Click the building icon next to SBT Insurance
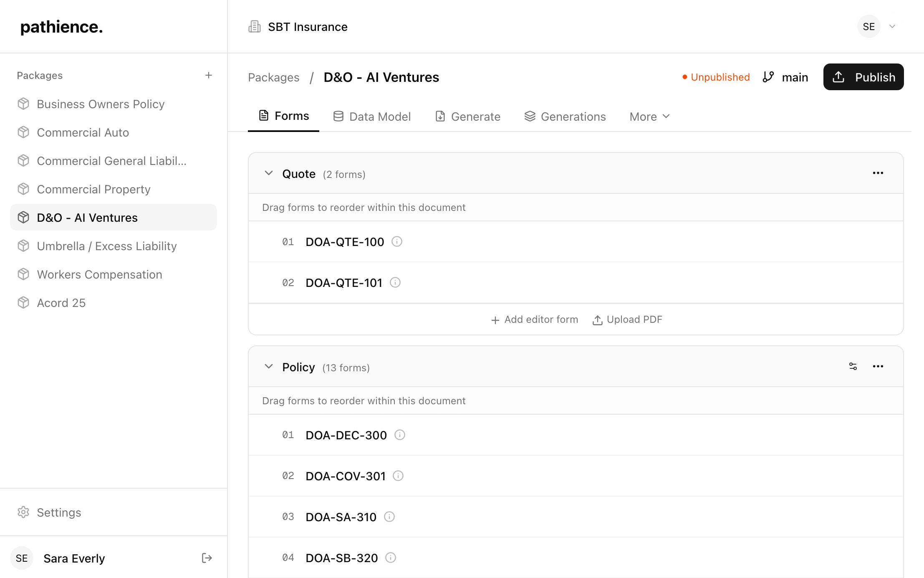This screenshot has width=924, height=578. (254, 26)
